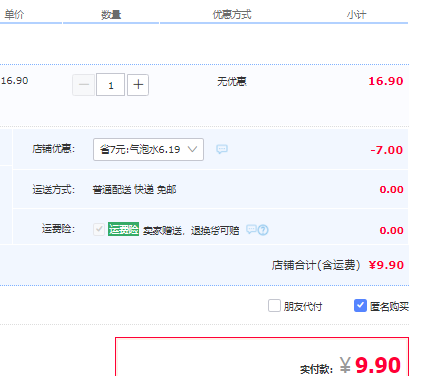Open the question mark help icon for 运费险

(263, 230)
